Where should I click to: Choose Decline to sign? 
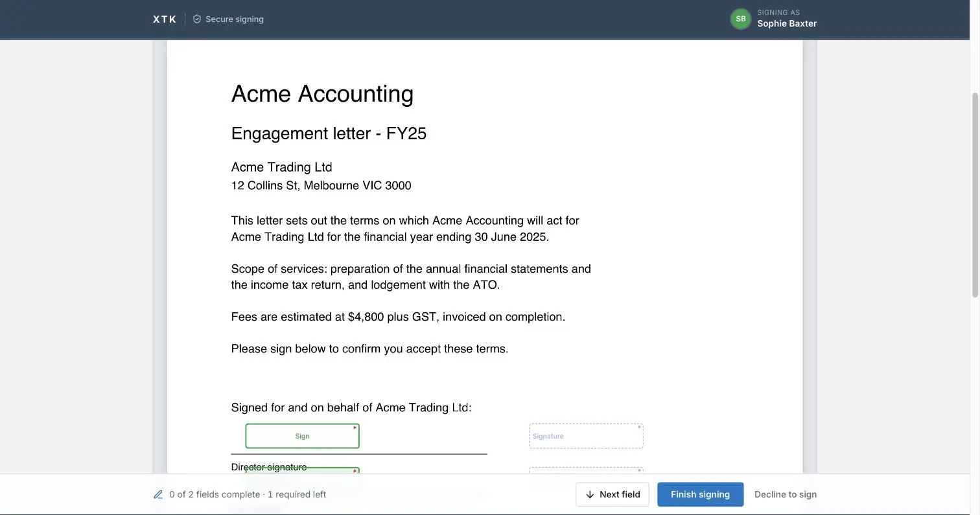pos(786,494)
